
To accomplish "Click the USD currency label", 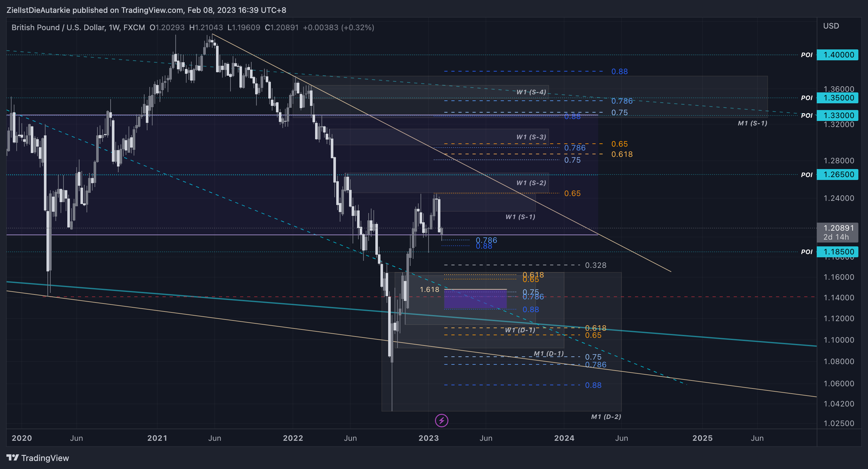I will point(831,26).
